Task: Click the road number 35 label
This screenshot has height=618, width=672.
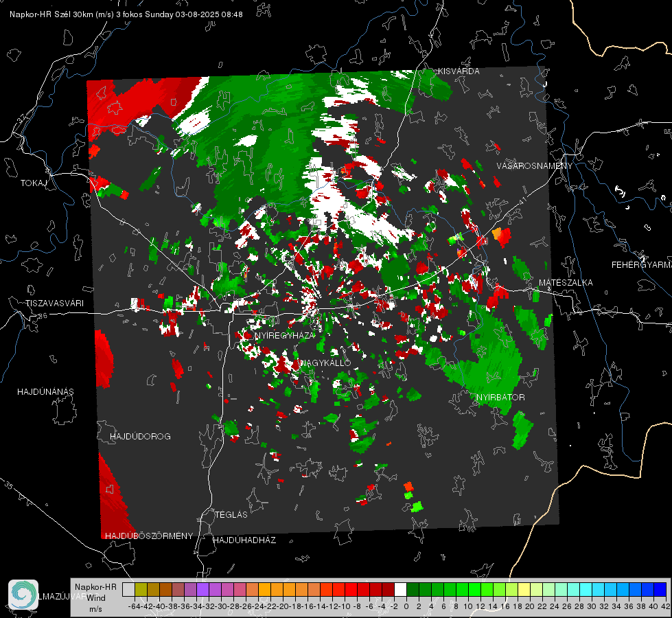Action: pos(9,485)
